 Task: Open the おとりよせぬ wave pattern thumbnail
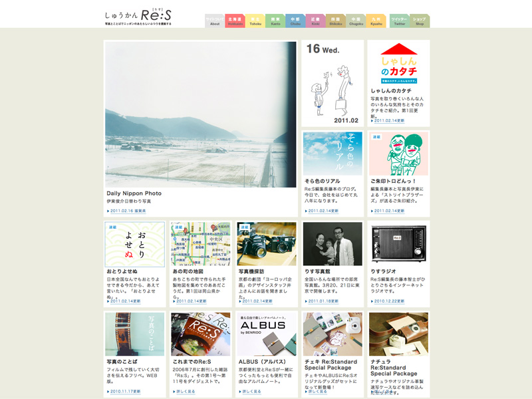(135, 244)
